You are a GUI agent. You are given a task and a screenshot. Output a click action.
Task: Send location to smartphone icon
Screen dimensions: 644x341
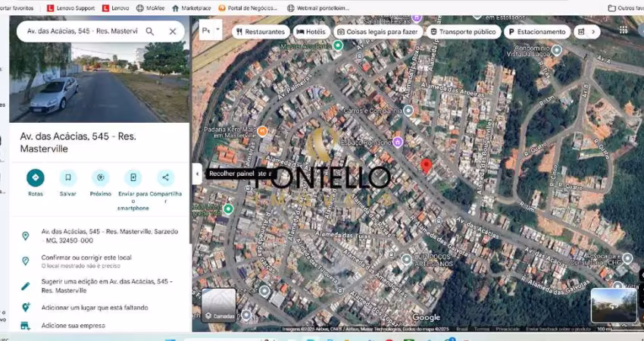click(x=133, y=177)
